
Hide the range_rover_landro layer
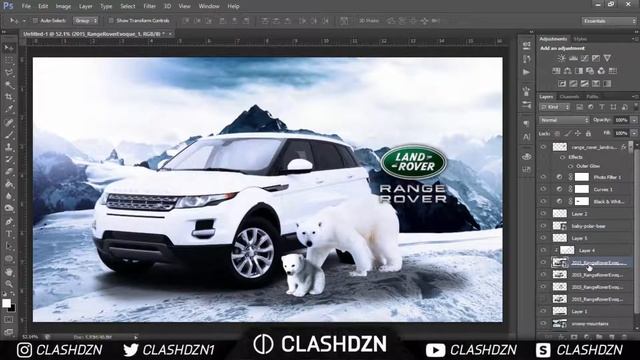tap(543, 147)
